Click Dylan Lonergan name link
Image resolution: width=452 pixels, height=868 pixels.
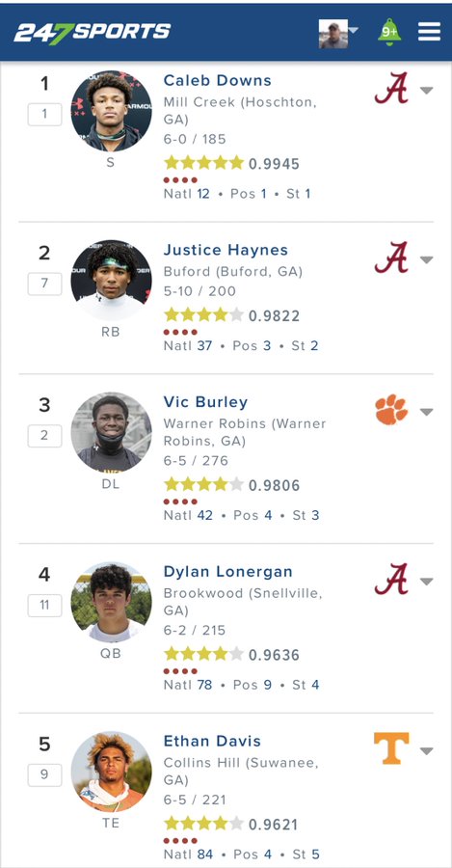[228, 571]
